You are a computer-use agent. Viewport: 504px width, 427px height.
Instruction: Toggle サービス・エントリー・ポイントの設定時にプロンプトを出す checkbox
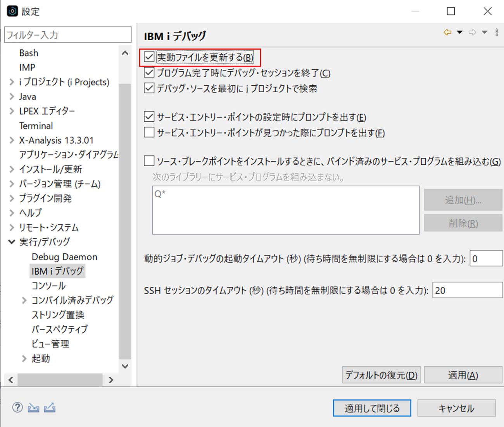tap(149, 117)
